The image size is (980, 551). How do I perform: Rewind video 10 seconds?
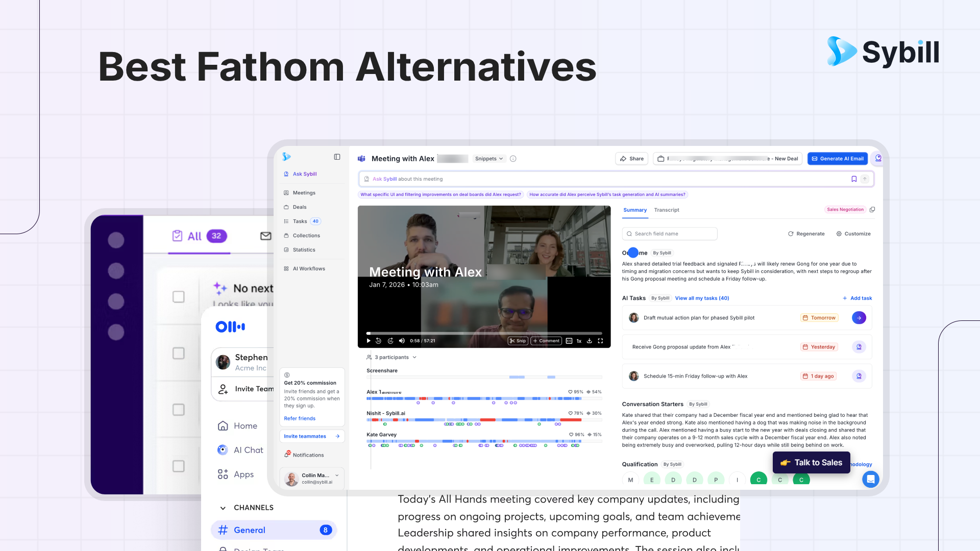pyautogui.click(x=379, y=341)
